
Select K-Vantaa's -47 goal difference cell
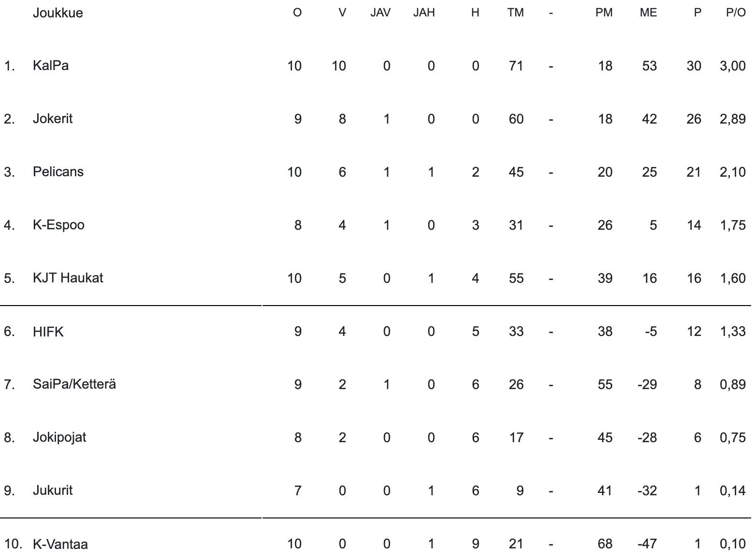click(647, 544)
